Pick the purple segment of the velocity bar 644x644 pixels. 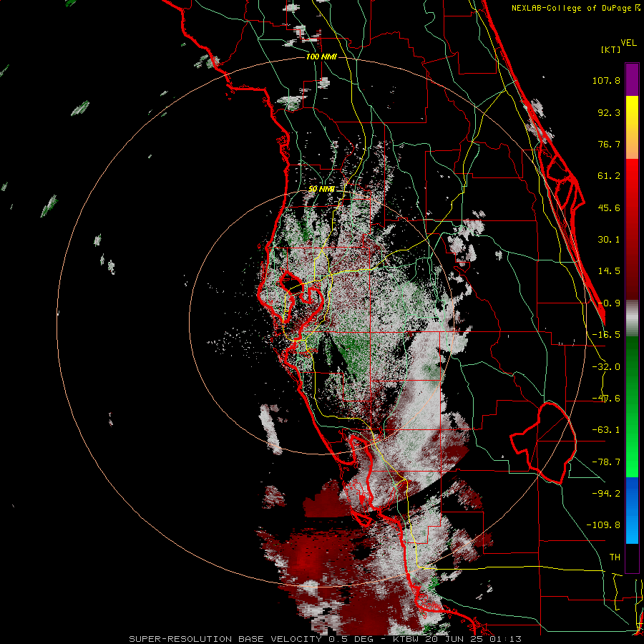click(632, 79)
